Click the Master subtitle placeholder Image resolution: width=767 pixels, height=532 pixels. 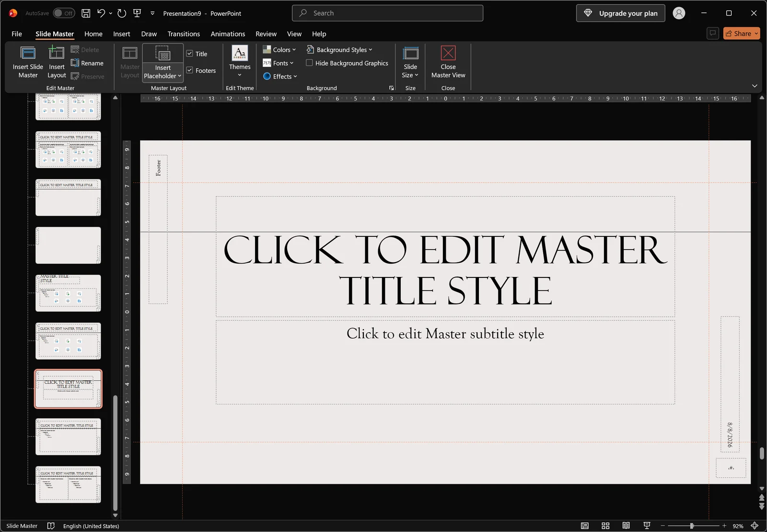[x=445, y=362]
